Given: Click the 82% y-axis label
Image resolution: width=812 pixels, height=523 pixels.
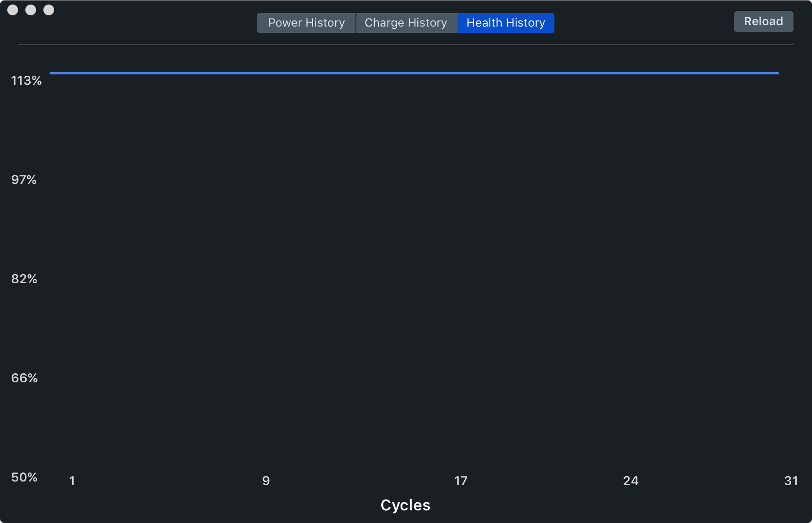Looking at the screenshot, I should coord(24,279).
